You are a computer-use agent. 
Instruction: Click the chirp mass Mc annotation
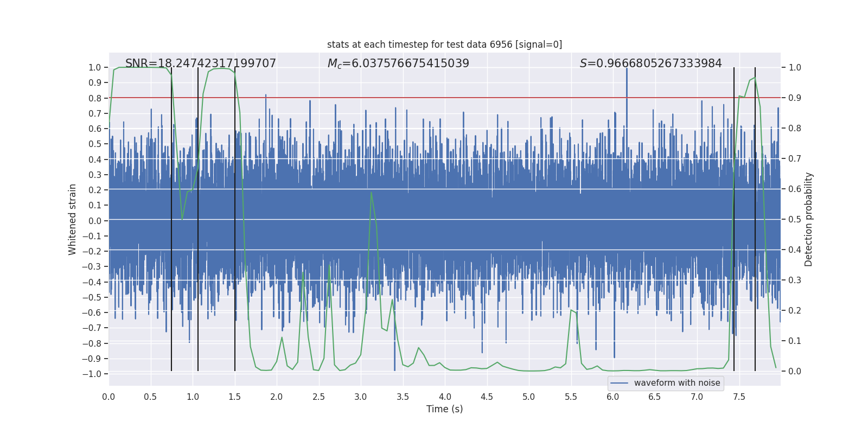click(x=398, y=63)
